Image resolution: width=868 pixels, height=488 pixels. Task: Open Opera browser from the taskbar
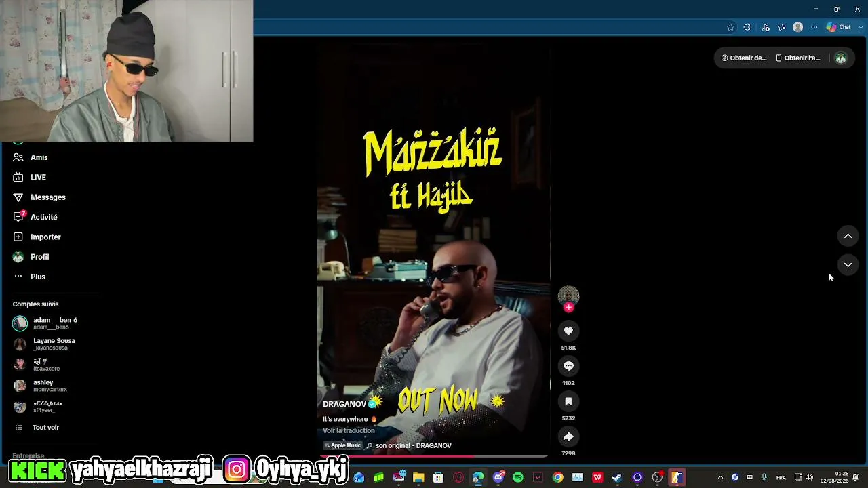point(458,477)
